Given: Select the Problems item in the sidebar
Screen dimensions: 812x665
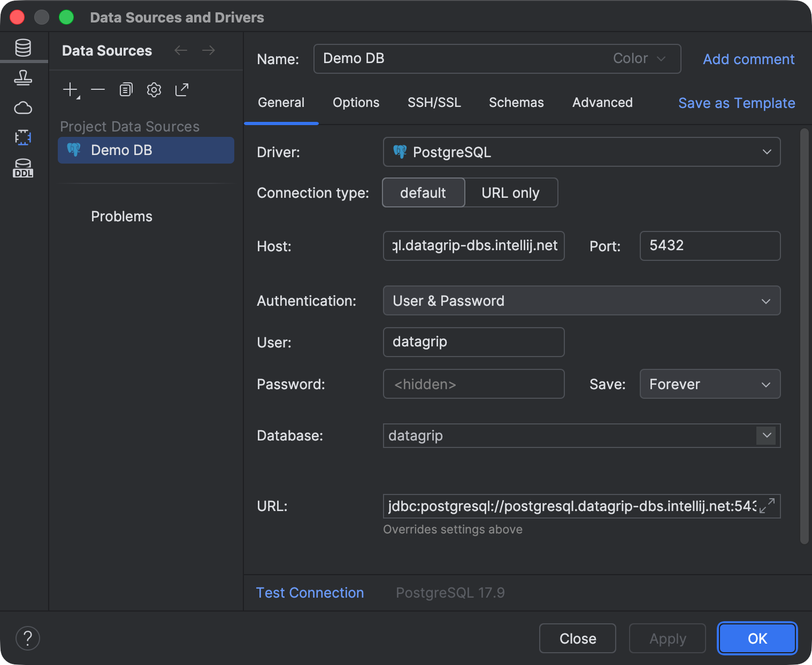Looking at the screenshot, I should [121, 216].
